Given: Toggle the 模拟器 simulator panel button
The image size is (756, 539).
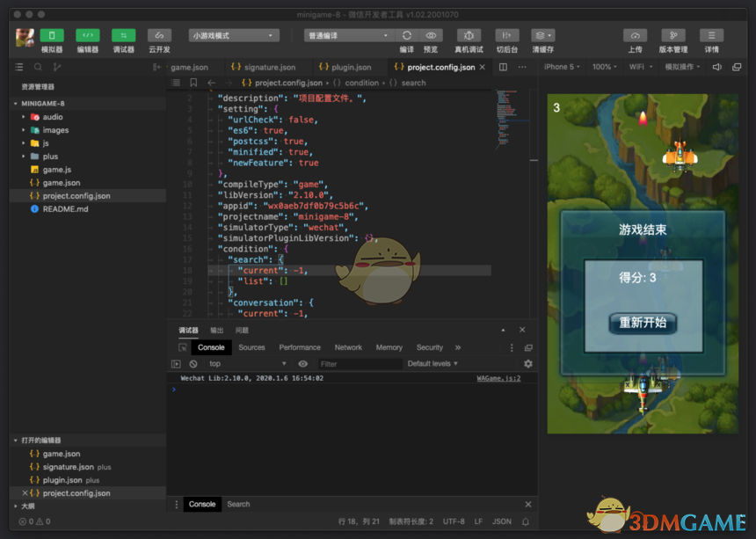Looking at the screenshot, I should (x=52, y=35).
